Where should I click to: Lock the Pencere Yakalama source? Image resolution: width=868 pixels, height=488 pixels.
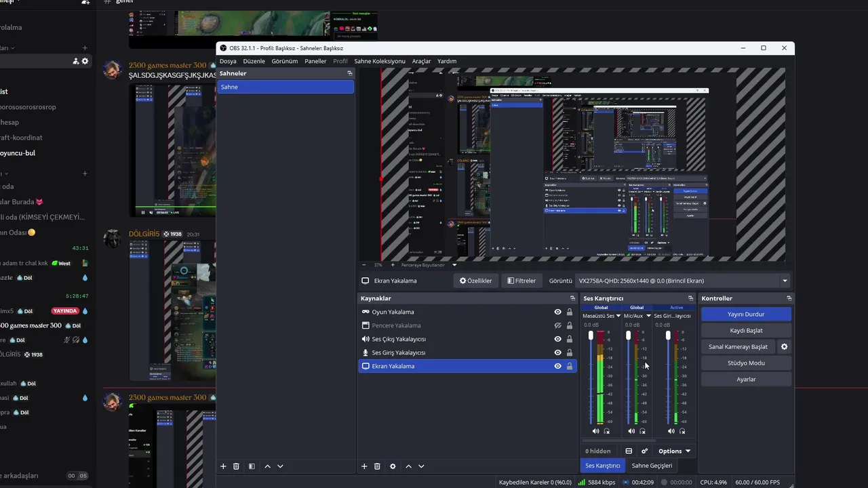pyautogui.click(x=570, y=325)
